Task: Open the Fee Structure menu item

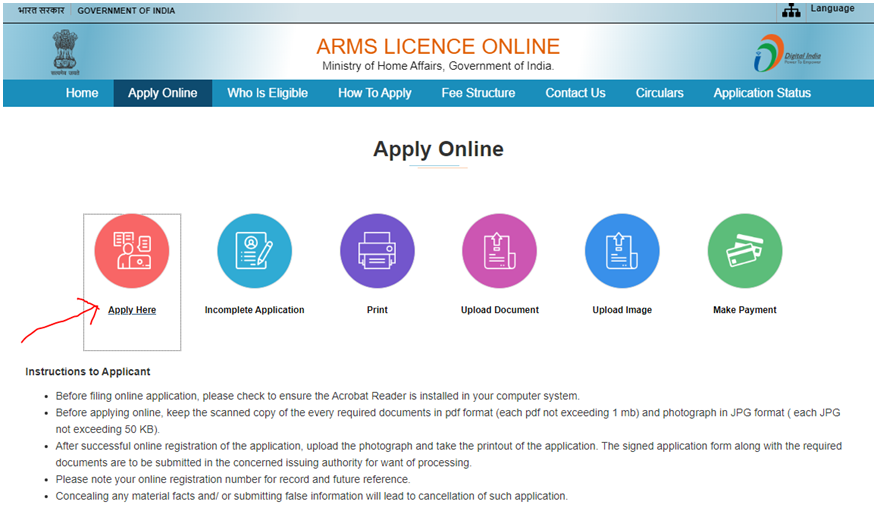Action: tap(478, 93)
